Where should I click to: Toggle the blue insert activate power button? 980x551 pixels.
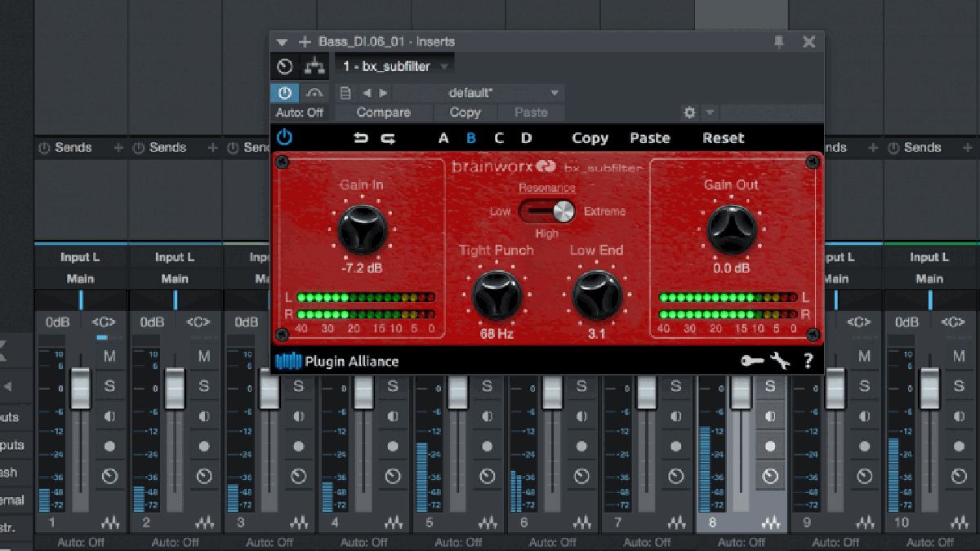285,93
